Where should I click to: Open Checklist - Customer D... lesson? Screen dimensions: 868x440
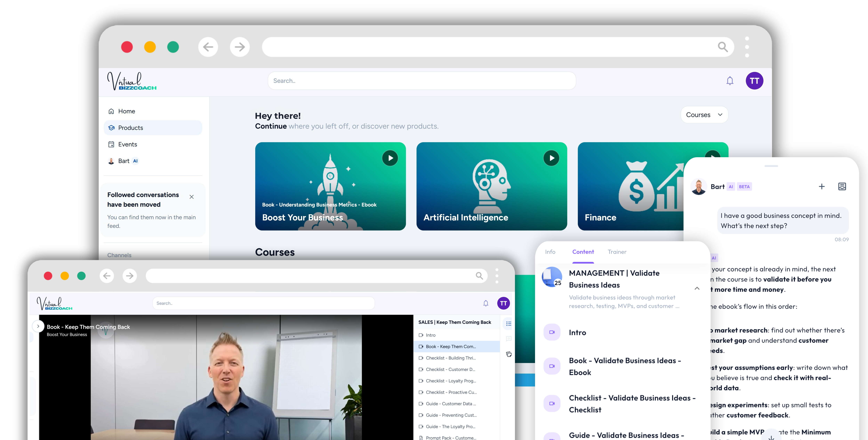tap(457, 370)
